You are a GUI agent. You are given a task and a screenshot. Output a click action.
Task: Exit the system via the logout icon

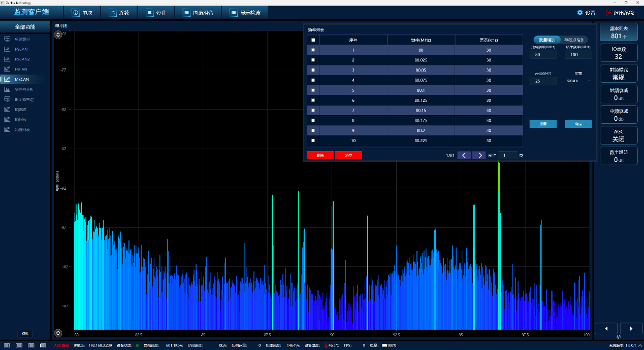[609, 13]
